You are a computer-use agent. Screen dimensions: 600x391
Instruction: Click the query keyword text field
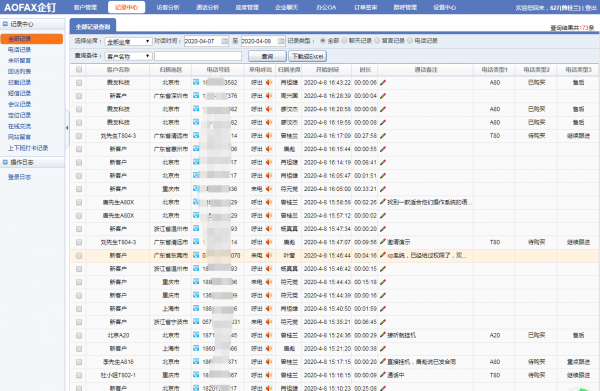pos(198,56)
